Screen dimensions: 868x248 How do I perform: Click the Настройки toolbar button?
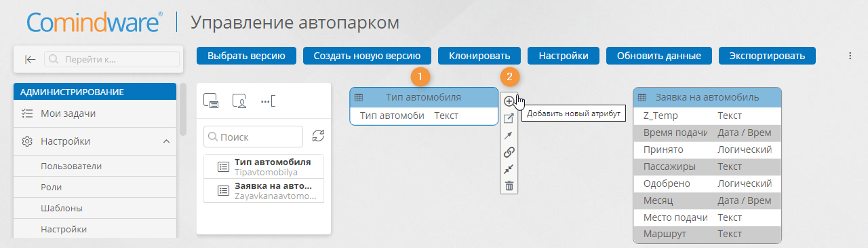564,56
